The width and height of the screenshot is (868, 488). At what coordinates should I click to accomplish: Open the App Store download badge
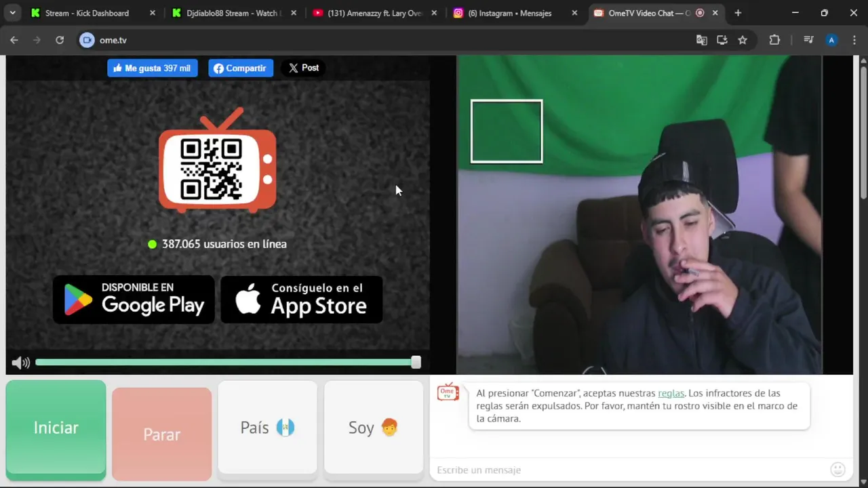[x=302, y=300]
